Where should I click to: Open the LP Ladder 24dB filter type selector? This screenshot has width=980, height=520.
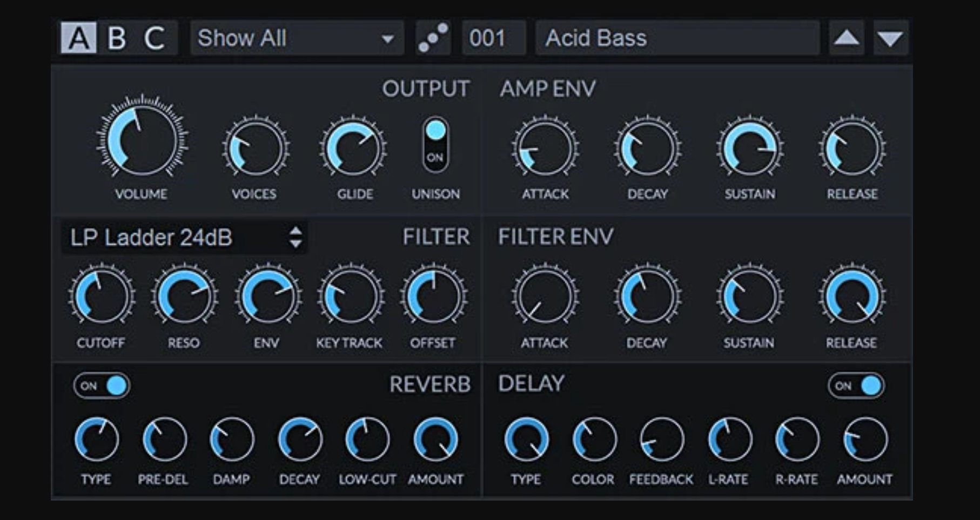tap(184, 237)
